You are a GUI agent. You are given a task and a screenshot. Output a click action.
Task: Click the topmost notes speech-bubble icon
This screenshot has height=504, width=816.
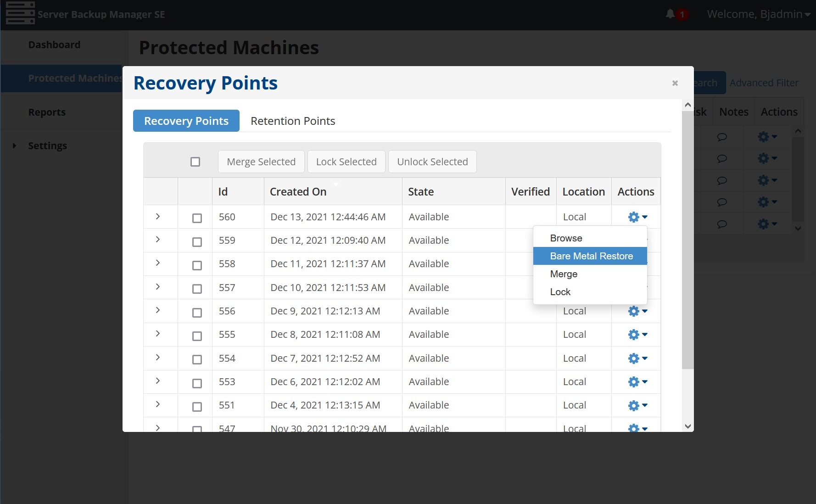722,137
